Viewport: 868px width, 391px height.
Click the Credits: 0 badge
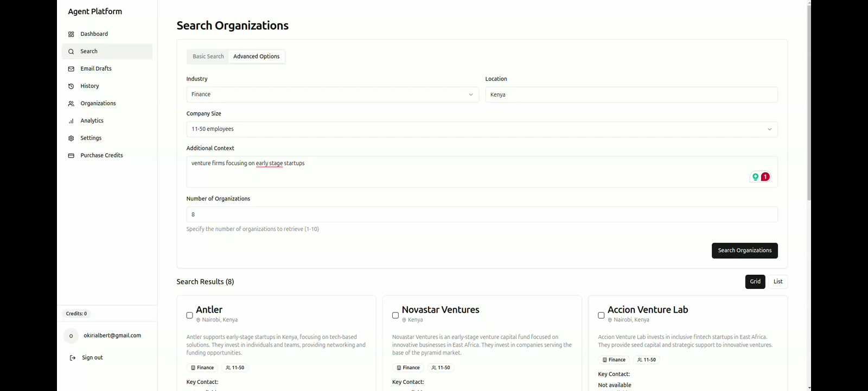(x=76, y=314)
